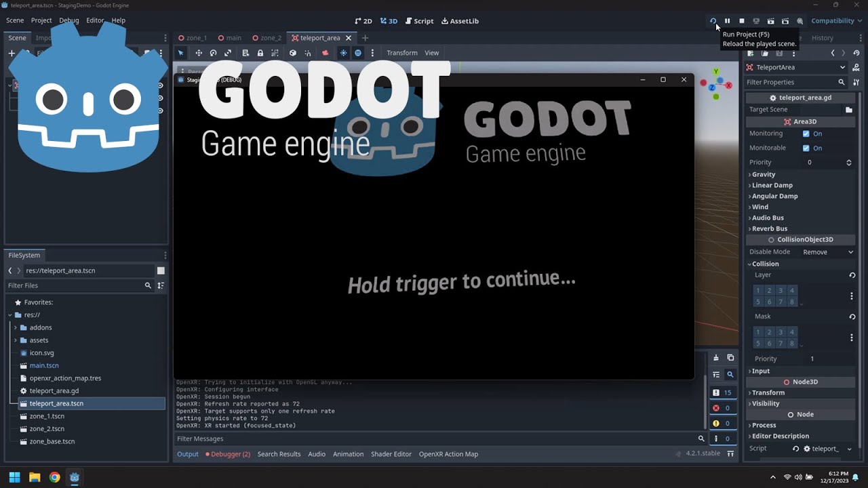Screen dimensions: 868x488
Task: Open TeleportArea documentation icon
Action: [856, 67]
